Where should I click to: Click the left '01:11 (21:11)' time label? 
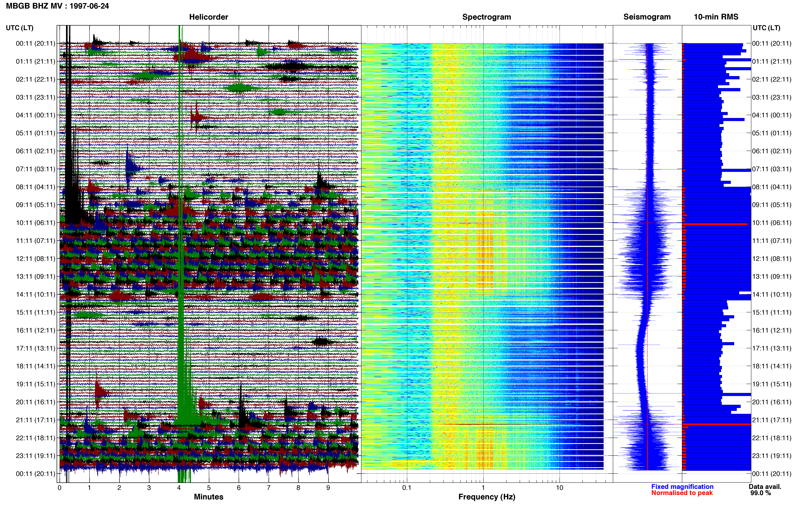click(36, 61)
